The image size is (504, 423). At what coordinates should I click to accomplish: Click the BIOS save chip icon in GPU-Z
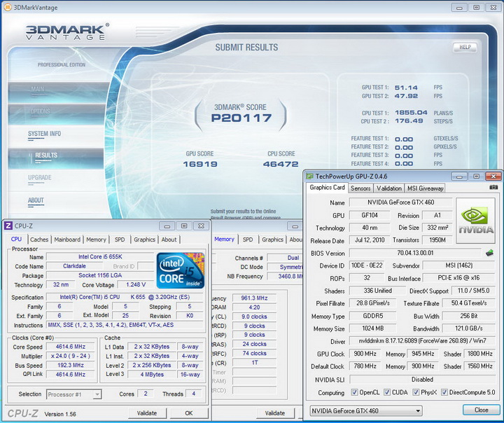click(x=489, y=253)
